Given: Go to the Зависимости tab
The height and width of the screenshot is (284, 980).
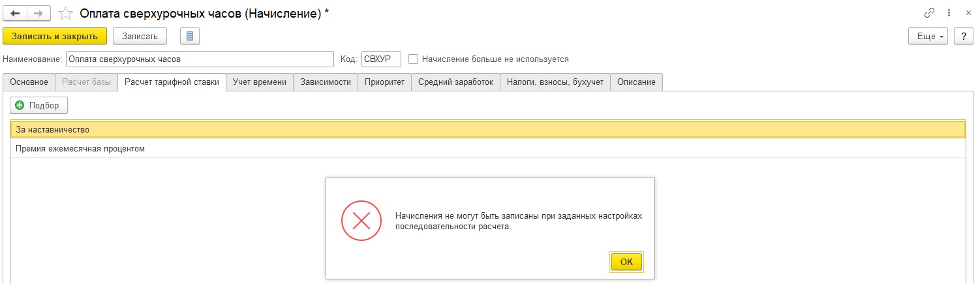Looking at the screenshot, I should 326,82.
